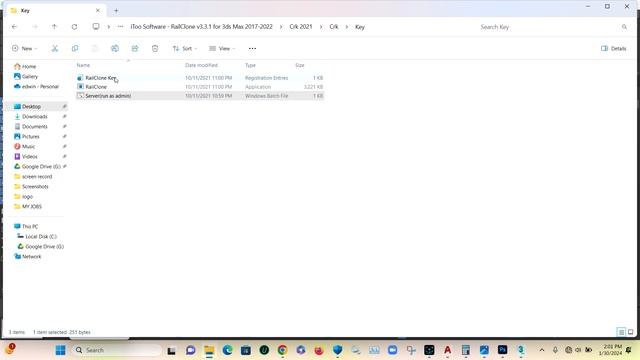Open the New item dropdown

pyautogui.click(x=24, y=49)
